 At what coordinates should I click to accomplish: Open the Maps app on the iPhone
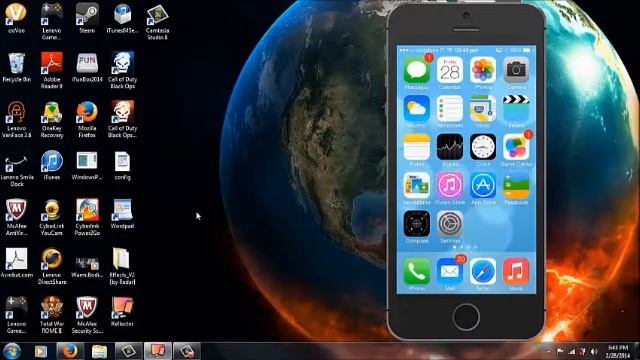(x=483, y=109)
